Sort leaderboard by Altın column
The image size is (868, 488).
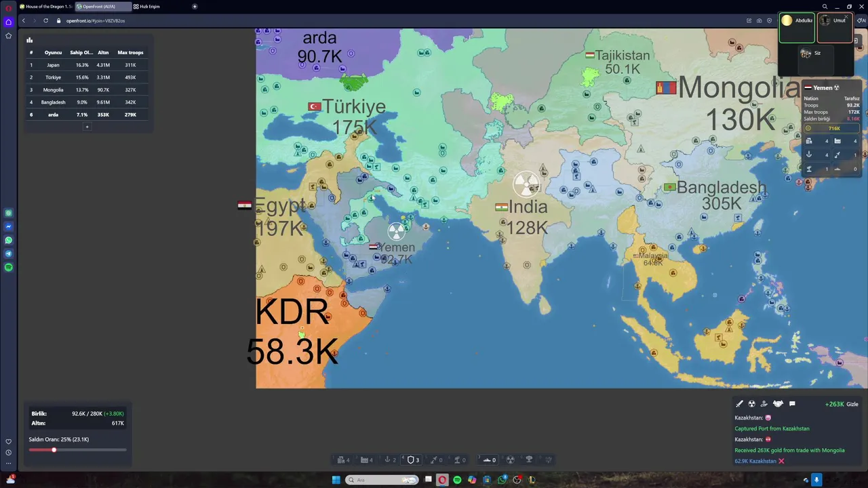[x=103, y=52]
